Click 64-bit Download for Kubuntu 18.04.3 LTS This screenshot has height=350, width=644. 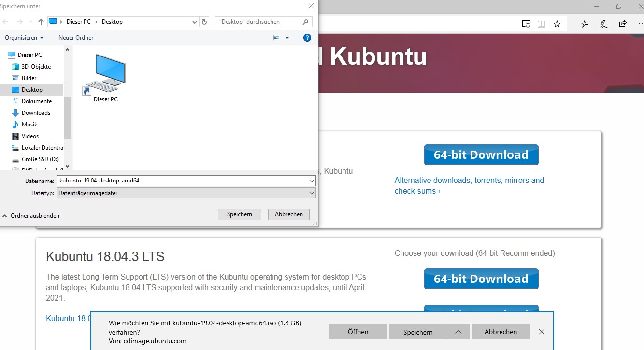coord(481,279)
